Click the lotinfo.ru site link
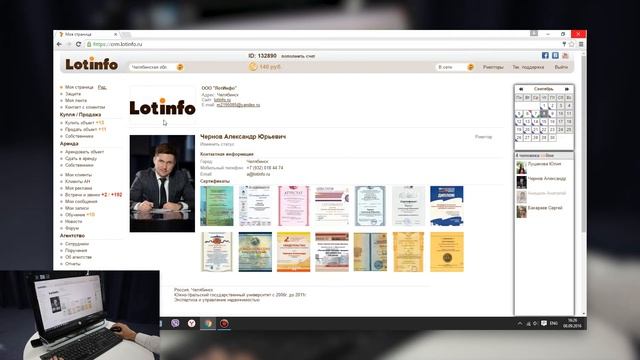640x360 pixels. [222, 100]
